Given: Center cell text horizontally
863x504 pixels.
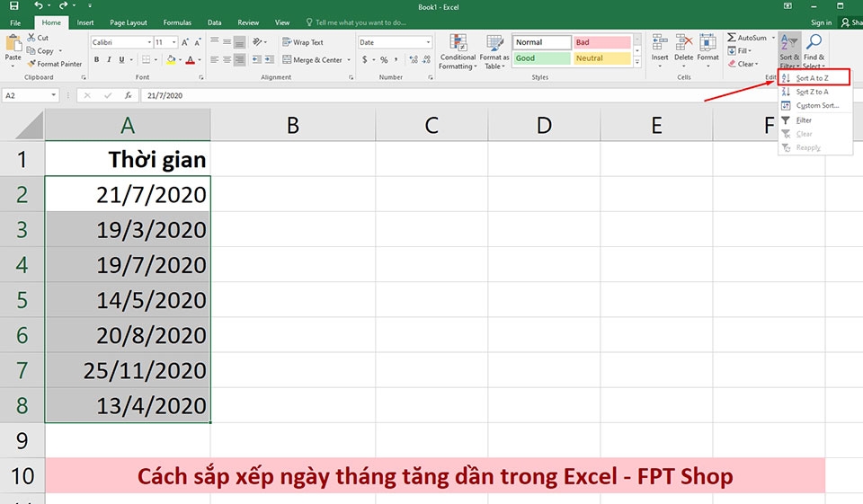Looking at the screenshot, I should 227,59.
